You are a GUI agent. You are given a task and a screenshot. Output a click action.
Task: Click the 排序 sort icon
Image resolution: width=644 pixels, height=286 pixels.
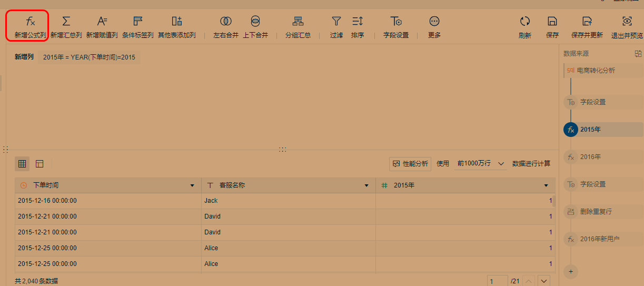358,22
